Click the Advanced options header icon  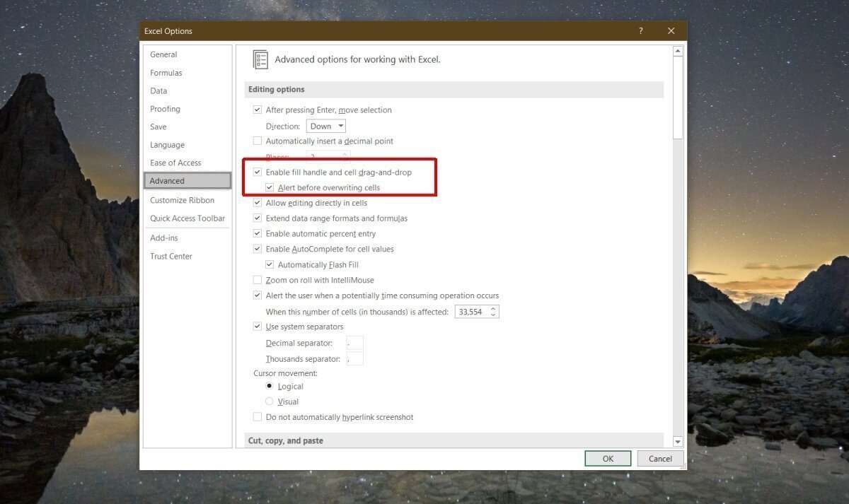point(260,59)
